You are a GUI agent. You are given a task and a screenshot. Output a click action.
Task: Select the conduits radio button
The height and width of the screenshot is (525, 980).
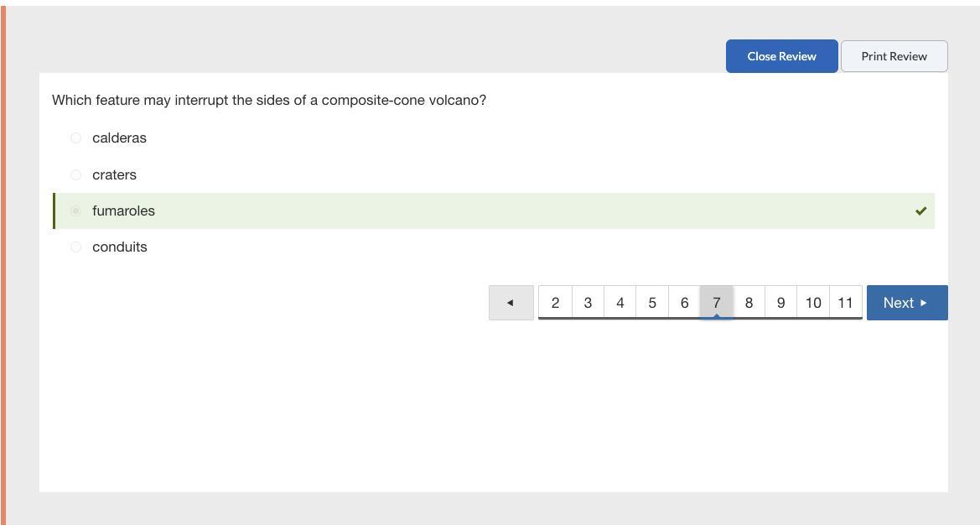tap(75, 247)
